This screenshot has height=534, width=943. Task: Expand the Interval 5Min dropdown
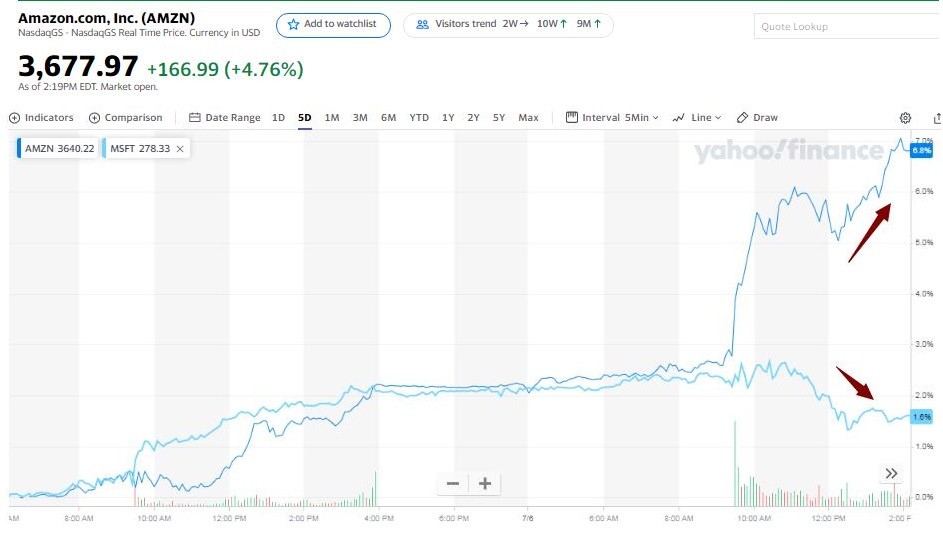point(613,118)
